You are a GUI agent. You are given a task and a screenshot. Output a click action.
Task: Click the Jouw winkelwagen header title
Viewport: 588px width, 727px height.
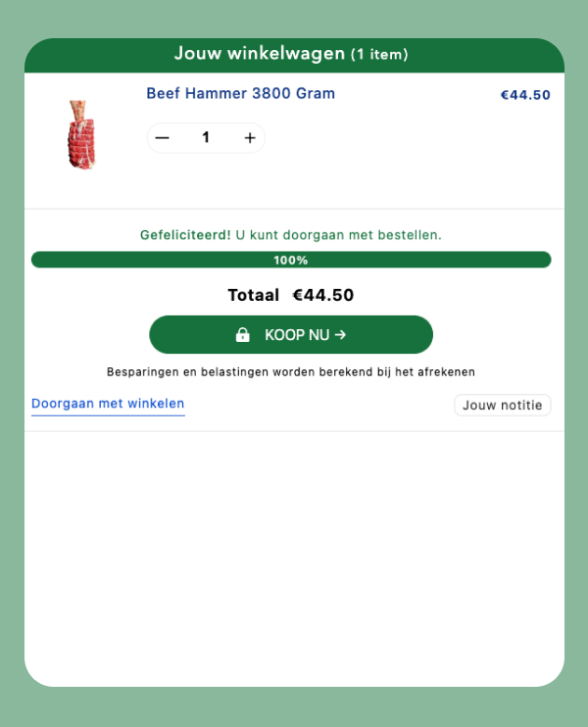260,53
